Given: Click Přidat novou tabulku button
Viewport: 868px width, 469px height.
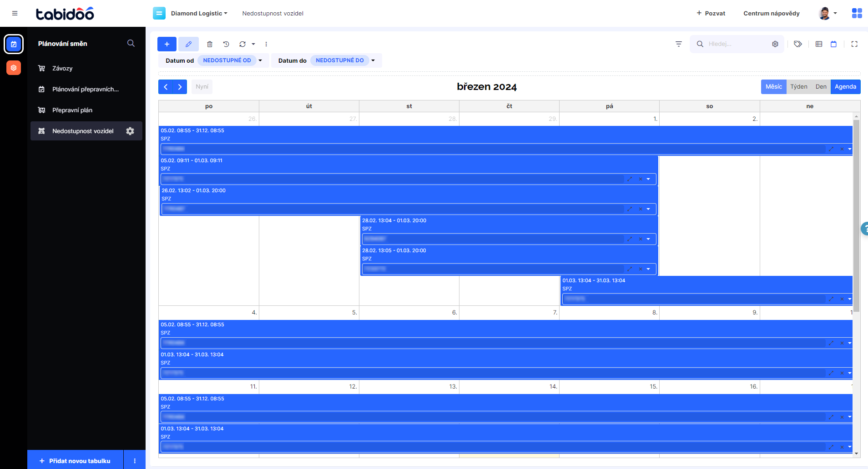Looking at the screenshot, I should 76,461.
